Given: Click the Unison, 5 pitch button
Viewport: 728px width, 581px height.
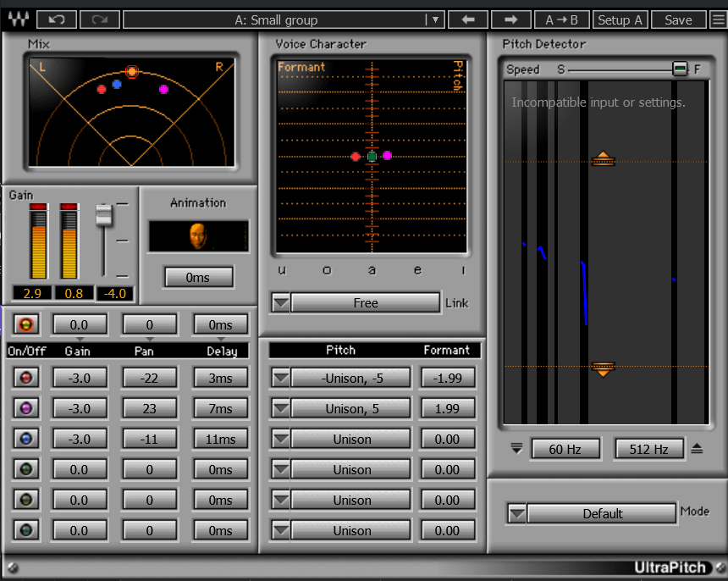Looking at the screenshot, I should (x=351, y=409).
